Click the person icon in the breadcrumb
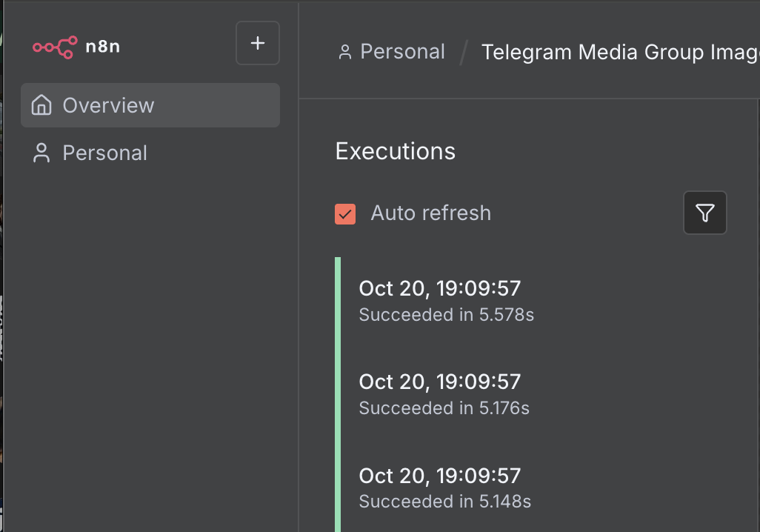The image size is (760, 532). 344,53
